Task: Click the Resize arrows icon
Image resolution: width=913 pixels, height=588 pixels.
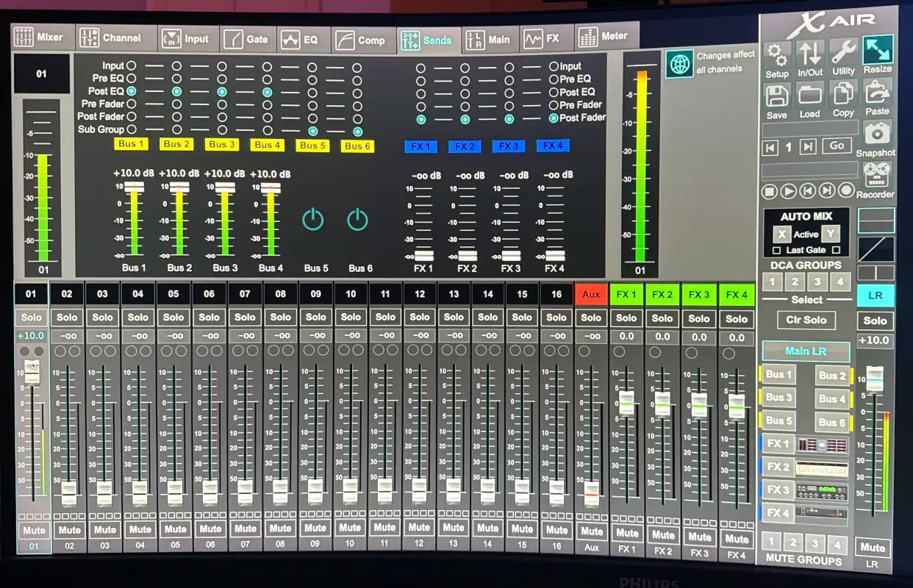Action: pos(878,50)
